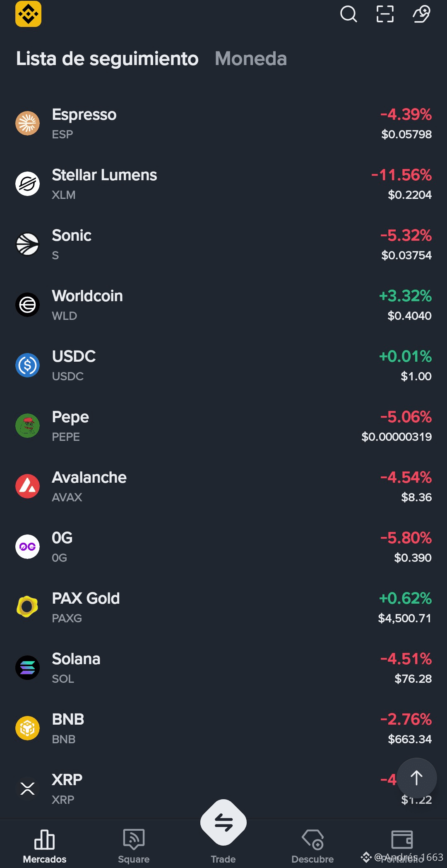Tap the Binance logo icon

click(28, 14)
